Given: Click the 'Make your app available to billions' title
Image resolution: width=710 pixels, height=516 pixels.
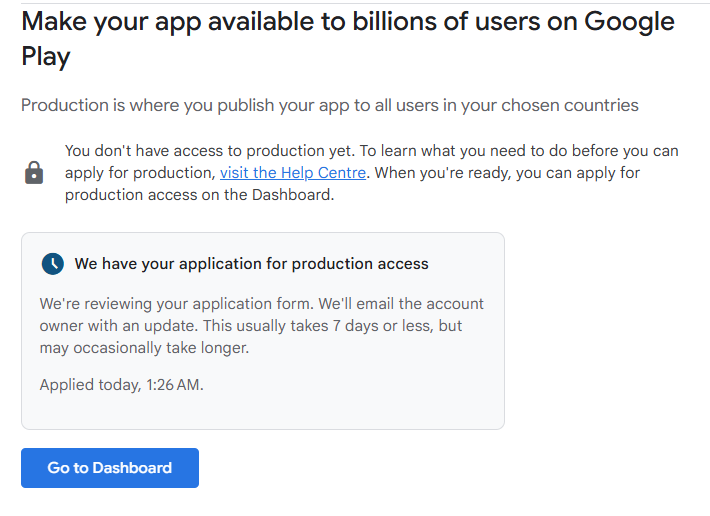Looking at the screenshot, I should tap(348, 38).
